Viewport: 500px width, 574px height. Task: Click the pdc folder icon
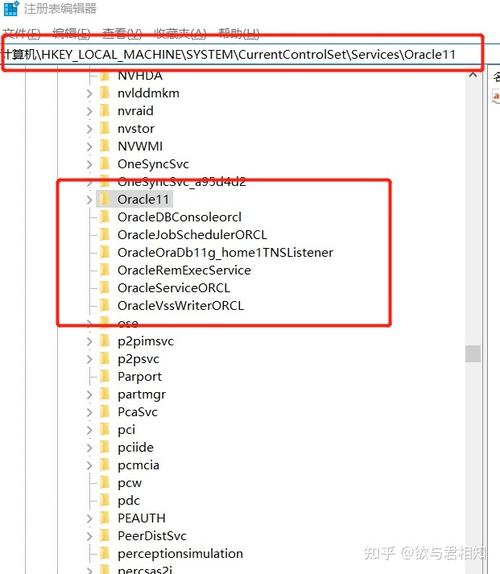coord(105,500)
